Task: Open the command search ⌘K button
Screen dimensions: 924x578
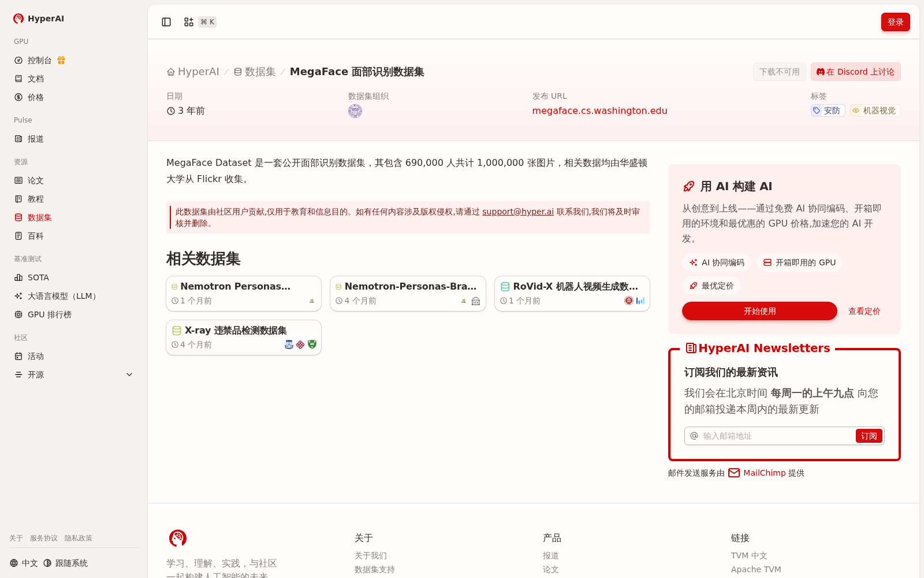Action: coord(200,22)
